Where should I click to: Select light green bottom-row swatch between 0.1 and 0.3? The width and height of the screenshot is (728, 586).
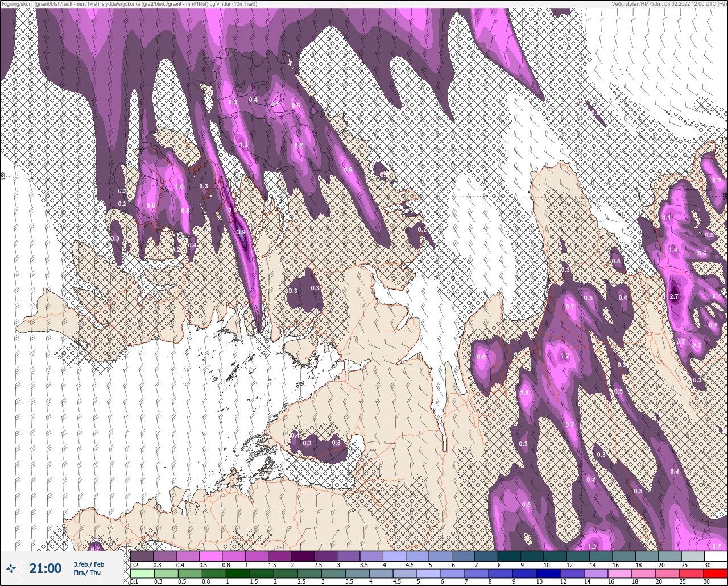pos(142,573)
